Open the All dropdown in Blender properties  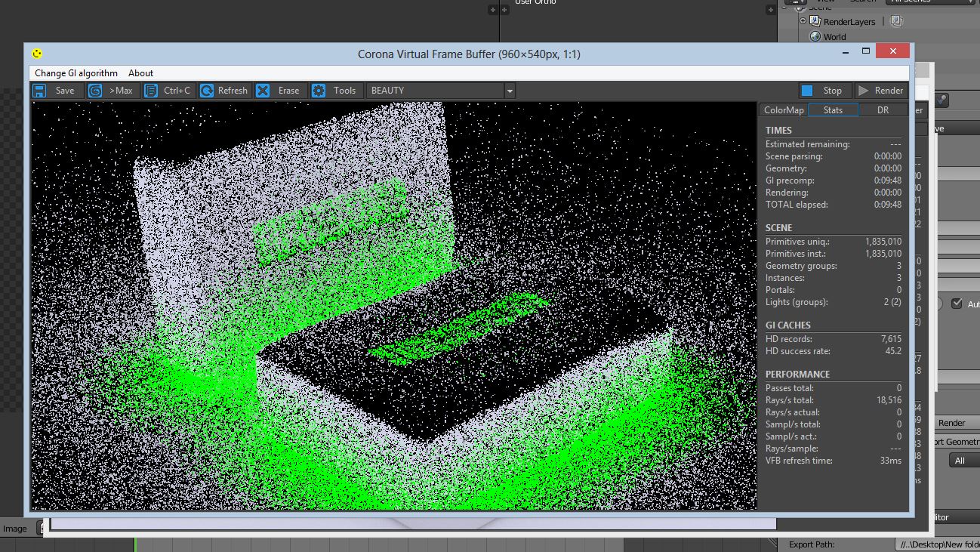[963, 461]
